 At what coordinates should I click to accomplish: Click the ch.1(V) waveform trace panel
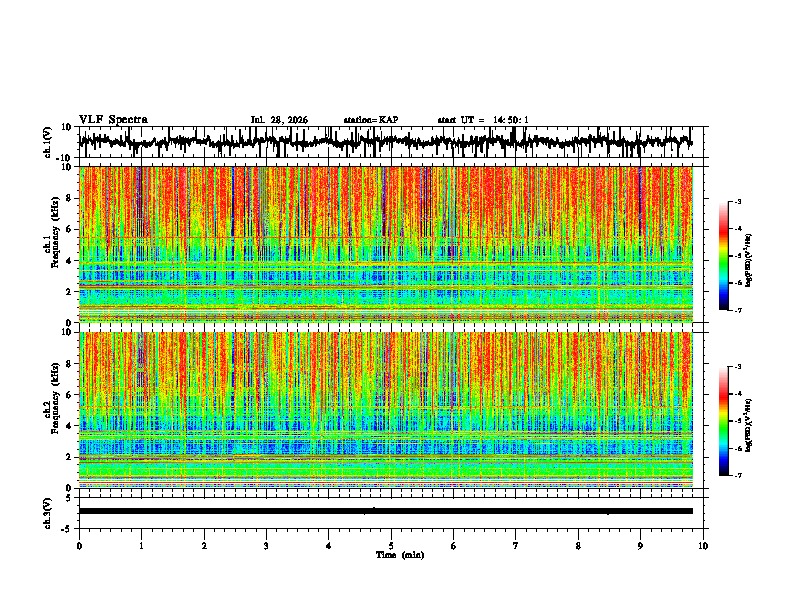[386, 142]
